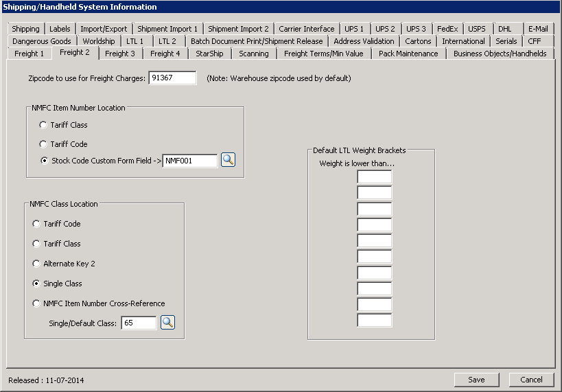The width and height of the screenshot is (562, 392).
Task: Click the lookup icon beside NMF001 field
Action: 229,160
